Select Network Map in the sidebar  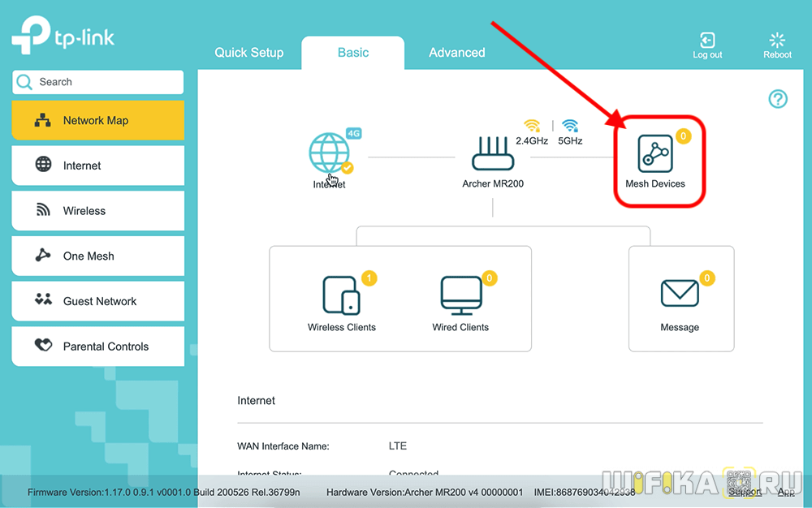pos(98,121)
